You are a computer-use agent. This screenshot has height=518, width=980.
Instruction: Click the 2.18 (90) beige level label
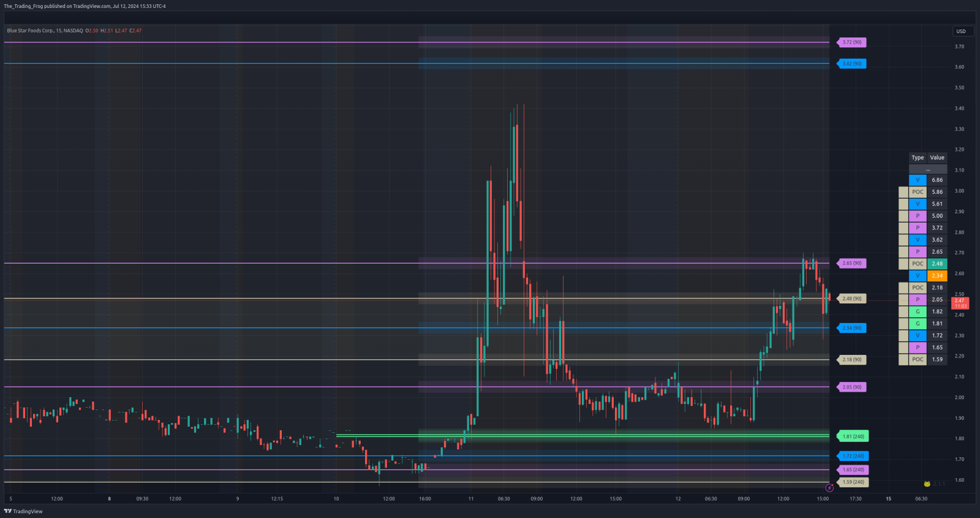pos(851,360)
